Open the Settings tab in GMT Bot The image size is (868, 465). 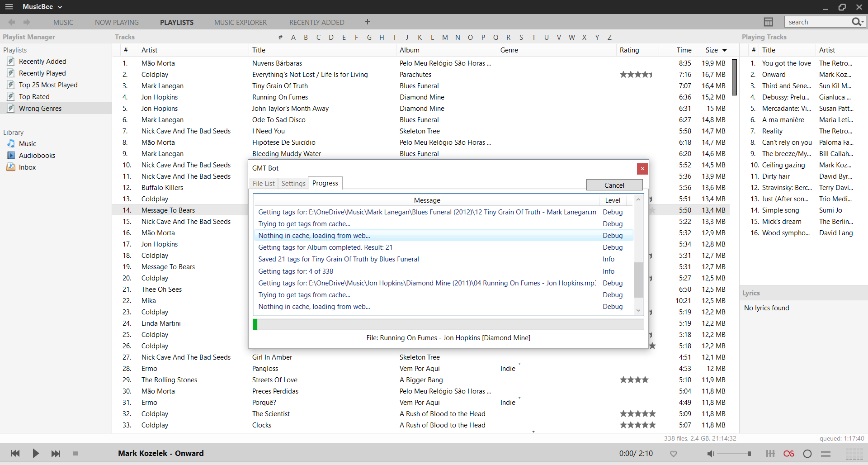tap(293, 183)
